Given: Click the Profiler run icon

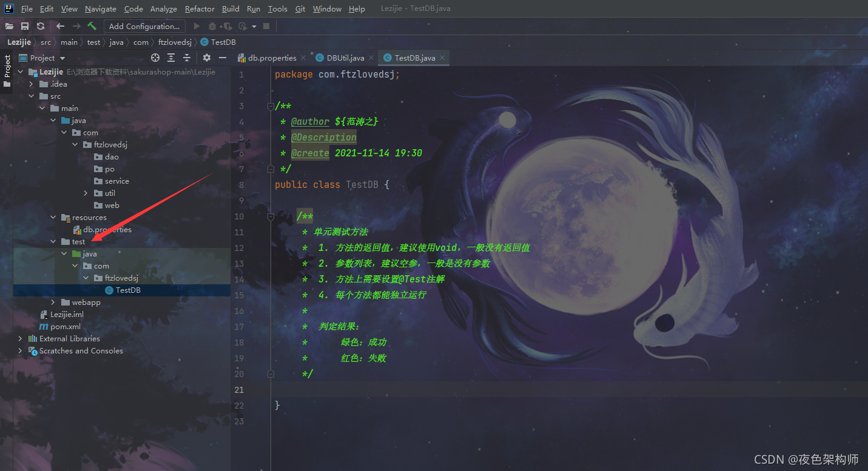Looking at the screenshot, I should [243, 26].
